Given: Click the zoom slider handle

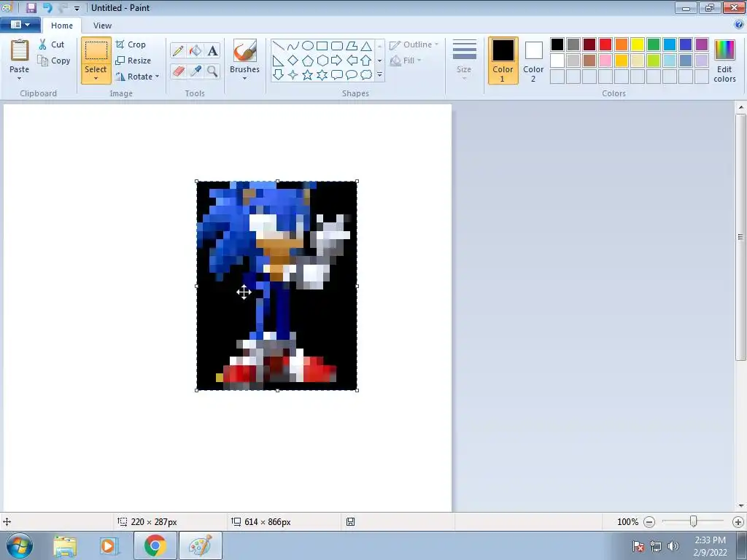Looking at the screenshot, I should (693, 522).
